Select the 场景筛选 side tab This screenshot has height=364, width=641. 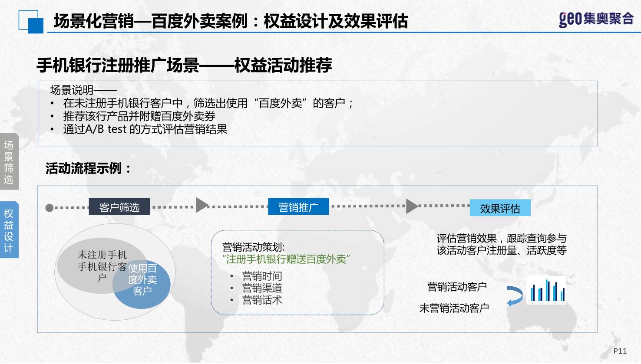coord(9,162)
